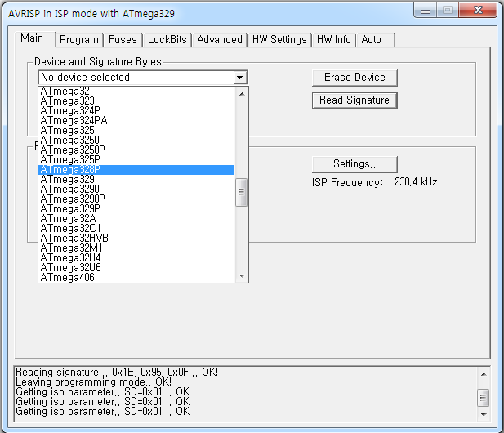Choose ATmega32U6 device
Viewport: 504px width, 433px height.
pos(136,268)
